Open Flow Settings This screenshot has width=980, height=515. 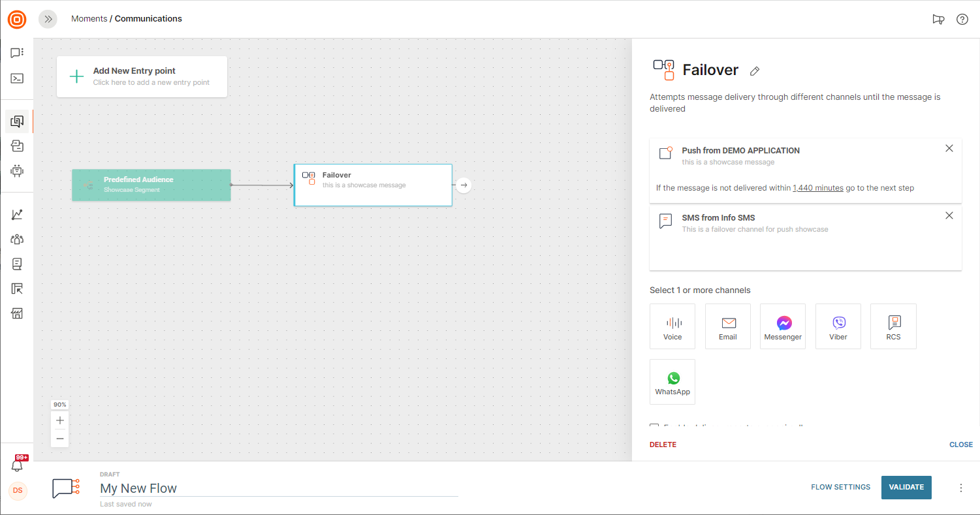[840, 487]
